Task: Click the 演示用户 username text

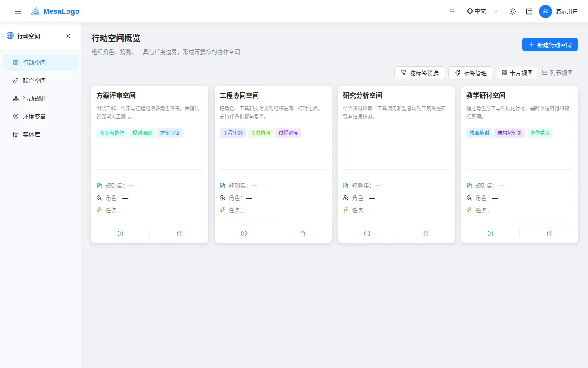Action: 566,11
